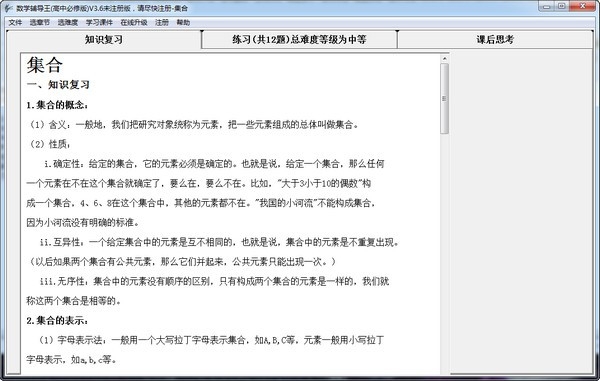This screenshot has height=381, width=600.
Task: Click the vertical scrollbar thumb
Action: click(x=444, y=99)
